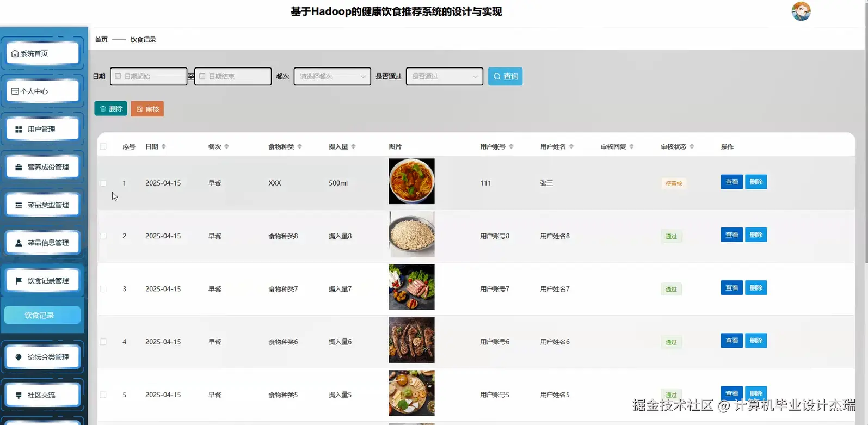This screenshot has width=868, height=425.
Task: Focus the 日期起始 start date input
Action: pos(149,76)
